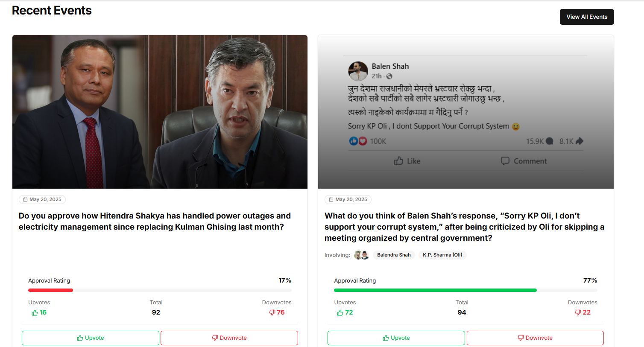Screen dimensions: 644x347
Task: Click red thumbs-down icon beside 76 downvotes
Action: pyautogui.click(x=272, y=312)
